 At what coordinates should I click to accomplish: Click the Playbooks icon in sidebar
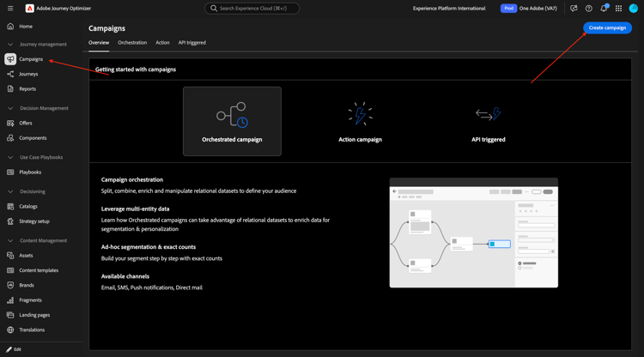coord(10,172)
